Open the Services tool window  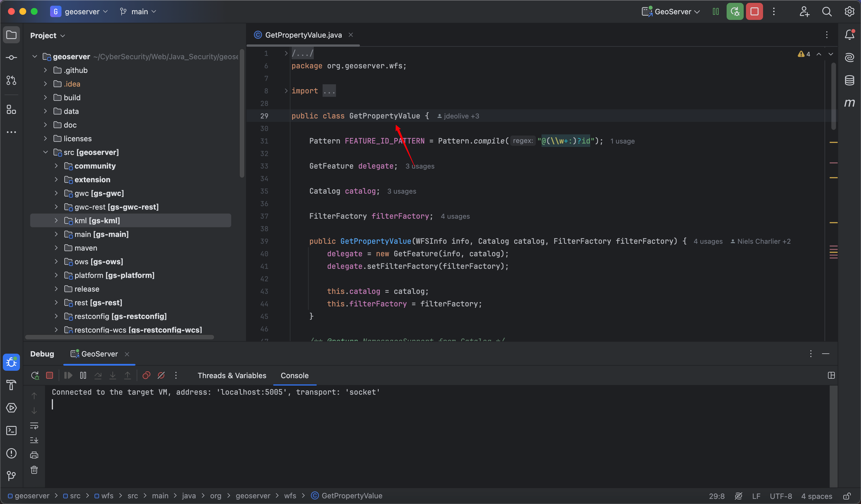(11, 408)
